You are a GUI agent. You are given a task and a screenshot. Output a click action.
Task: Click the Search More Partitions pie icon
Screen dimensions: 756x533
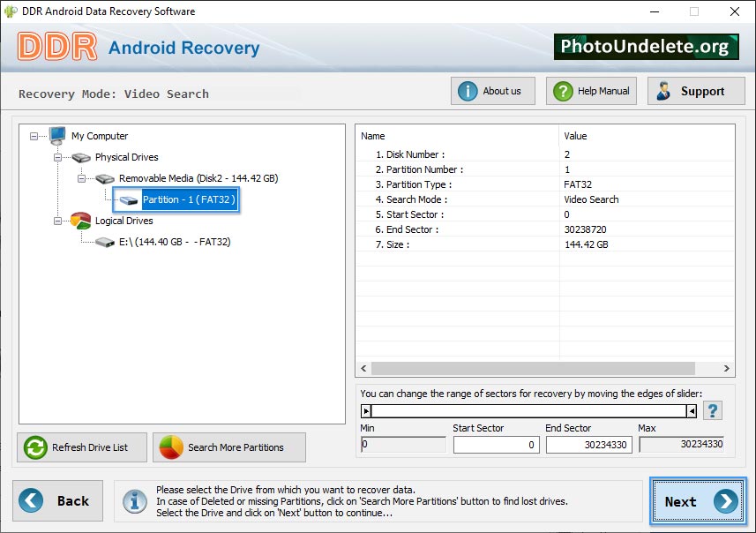[x=171, y=447]
